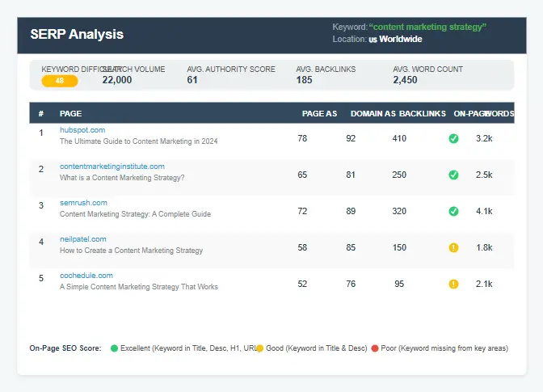Screen dimensions: 543x392
Task: Open the semrush.com link
Action: [83, 203]
